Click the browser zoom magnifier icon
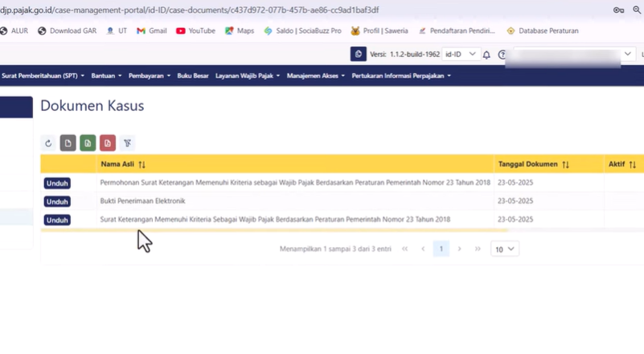Screen dimensions: 644x354 637,10
